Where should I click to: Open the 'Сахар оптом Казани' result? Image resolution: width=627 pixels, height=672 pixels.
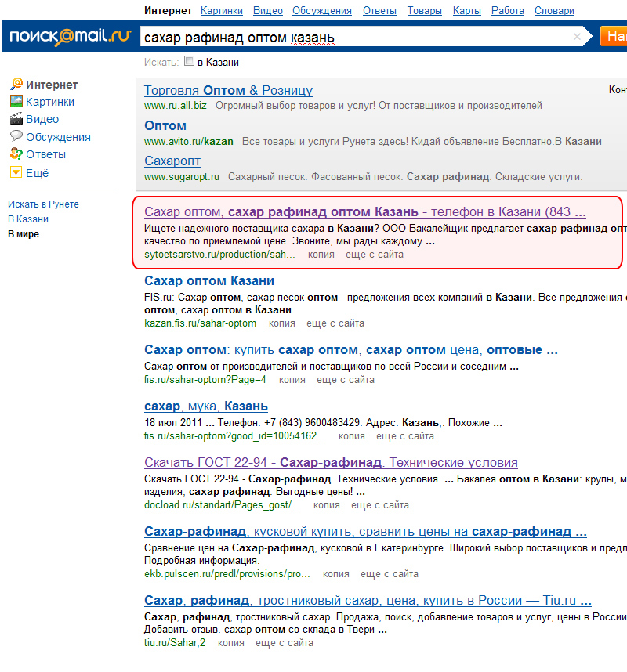(x=209, y=281)
